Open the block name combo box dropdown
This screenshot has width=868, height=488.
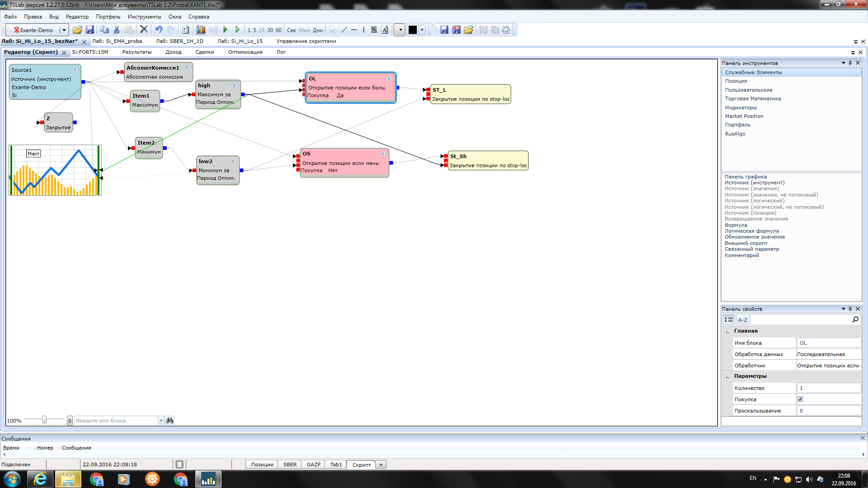tap(161, 421)
